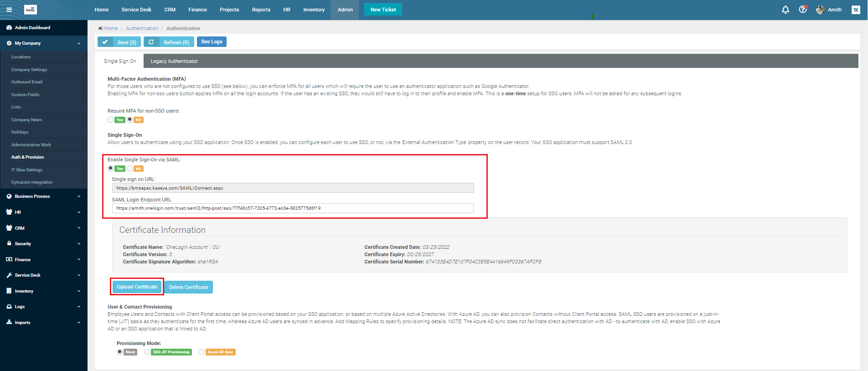868x371 pixels.
Task: Open Cytracom Integration in sidebar
Action: [x=32, y=182]
